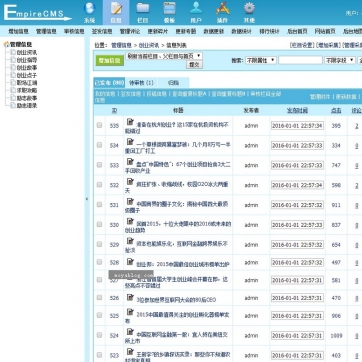Click the edit icon on row 533
The height and width of the screenshot is (362, 362).
(x=130, y=162)
